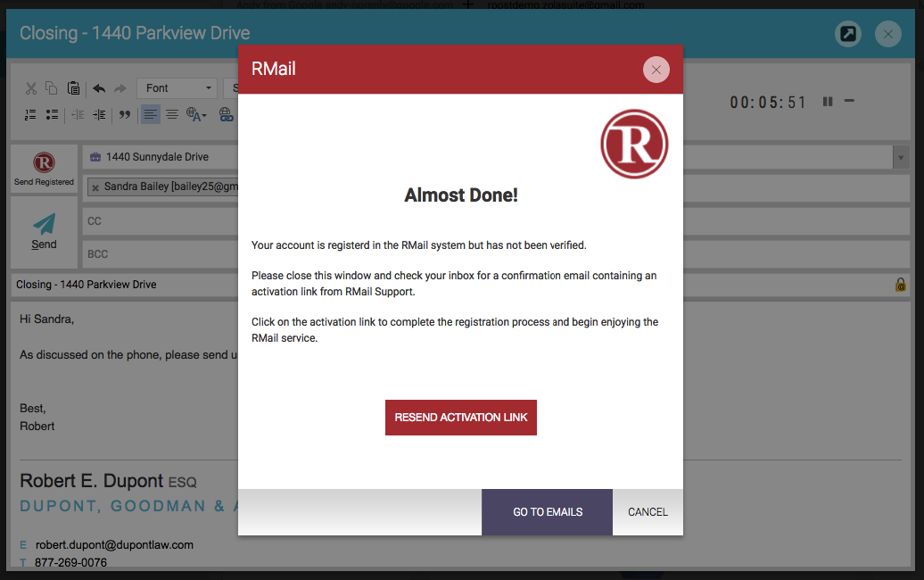Open the translate language dropdown arrow
Screen dimensions: 924x580
tap(202, 114)
